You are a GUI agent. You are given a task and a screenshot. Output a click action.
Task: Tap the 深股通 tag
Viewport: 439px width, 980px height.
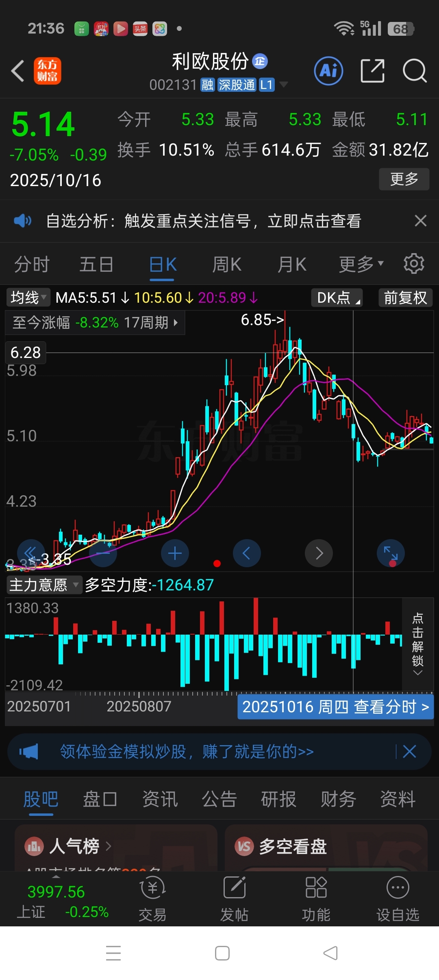point(237,85)
